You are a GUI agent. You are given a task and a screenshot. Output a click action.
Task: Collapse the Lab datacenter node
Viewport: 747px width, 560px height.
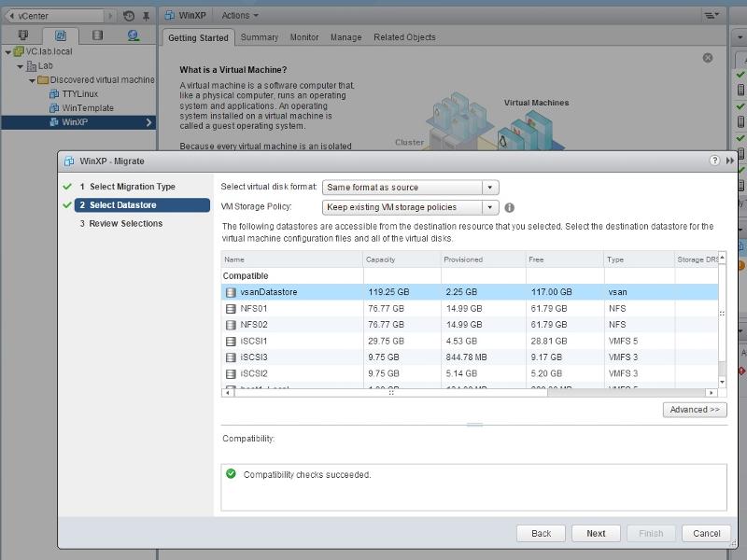click(20, 66)
